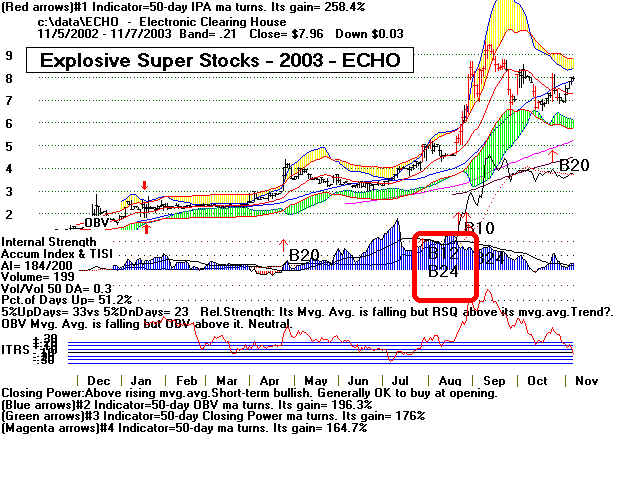Select the Dec label on the time axis
Image resolution: width=640 pixels, height=480 pixels.
coord(98,381)
